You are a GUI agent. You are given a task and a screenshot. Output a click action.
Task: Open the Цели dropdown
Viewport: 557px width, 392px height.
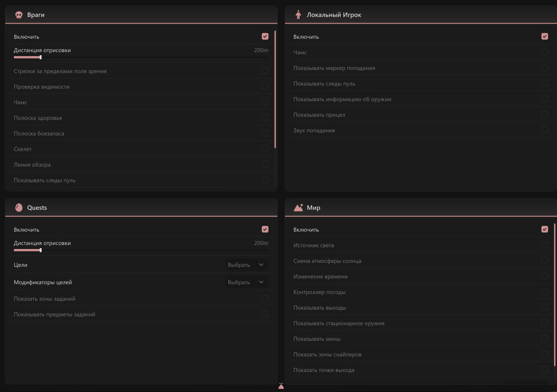[246, 265]
